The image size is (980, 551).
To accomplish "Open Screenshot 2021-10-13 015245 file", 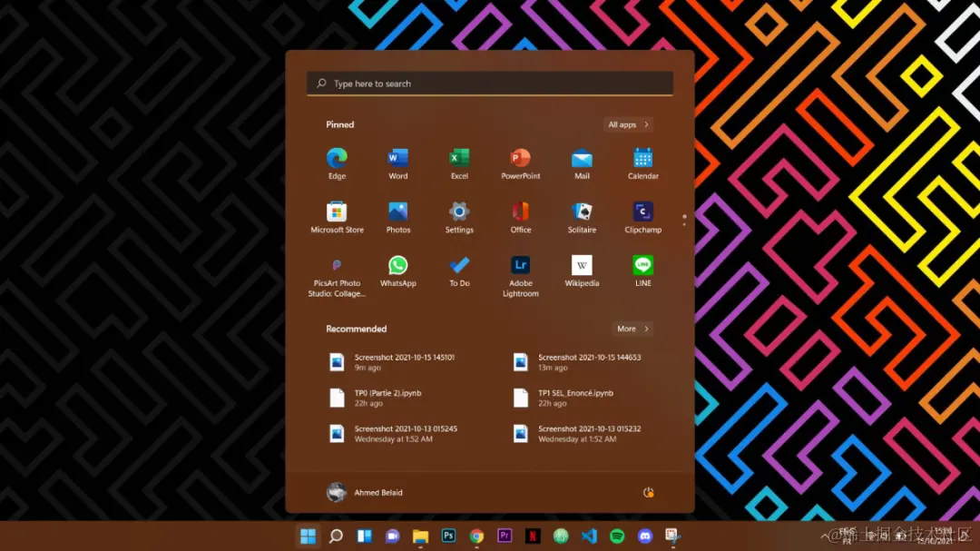I will pyautogui.click(x=397, y=433).
